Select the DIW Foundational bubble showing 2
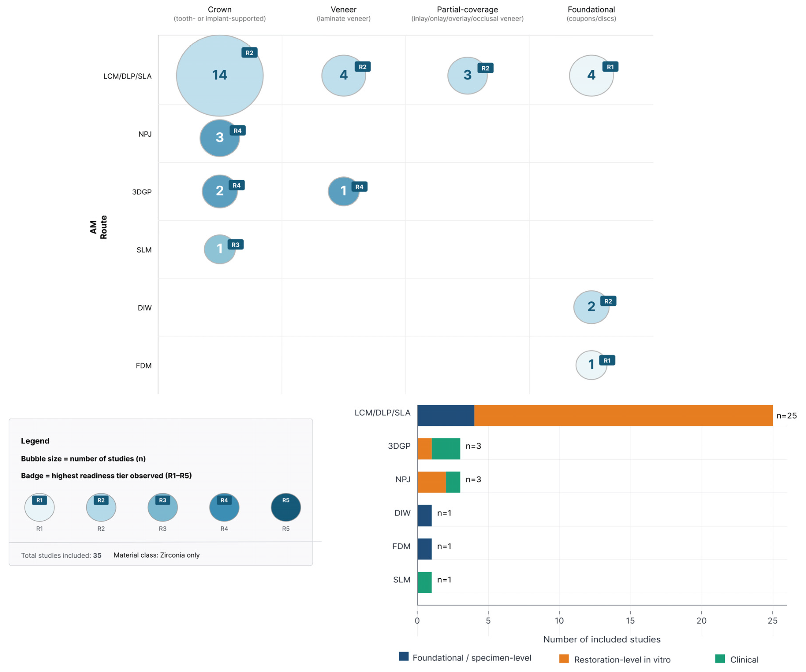The image size is (806, 672). [x=591, y=307]
